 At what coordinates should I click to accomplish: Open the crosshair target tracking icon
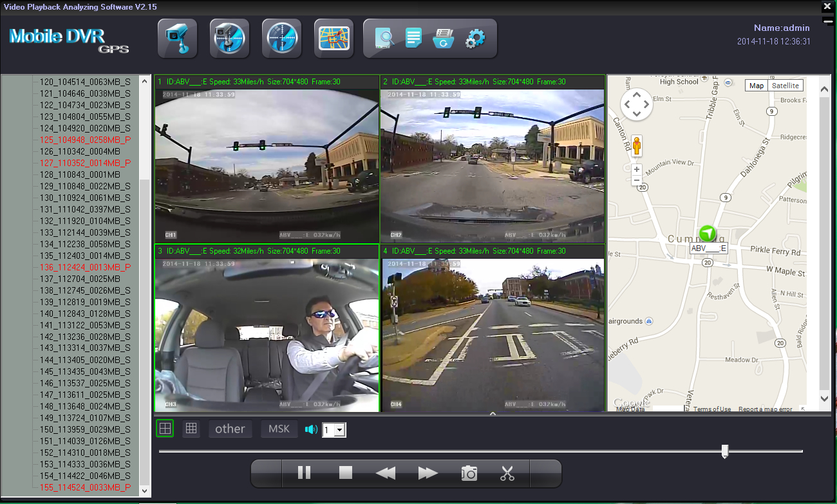tap(281, 39)
